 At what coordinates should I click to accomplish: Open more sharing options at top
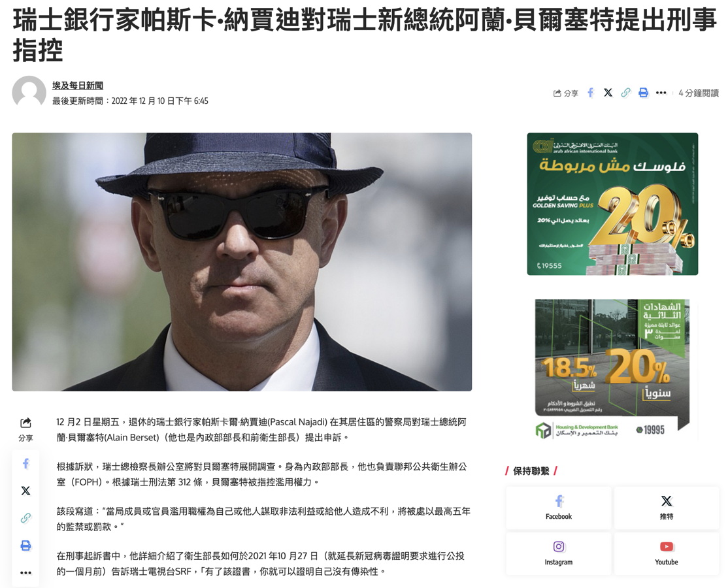[x=661, y=93]
